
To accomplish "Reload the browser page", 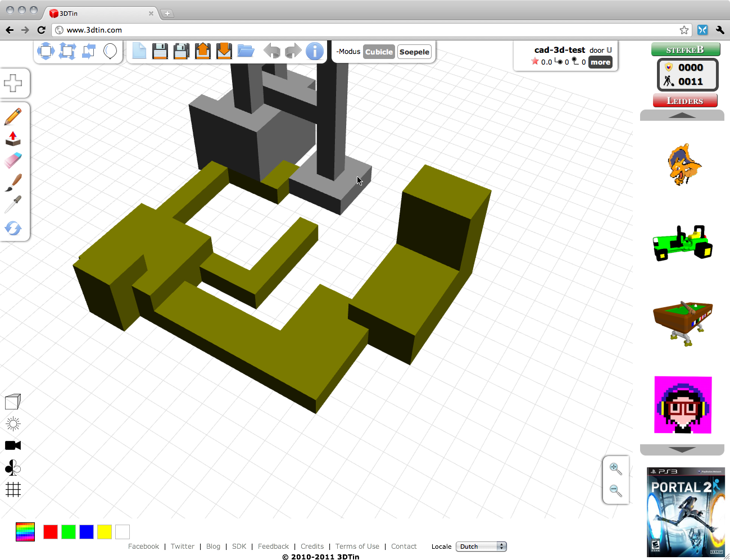I will (x=41, y=30).
